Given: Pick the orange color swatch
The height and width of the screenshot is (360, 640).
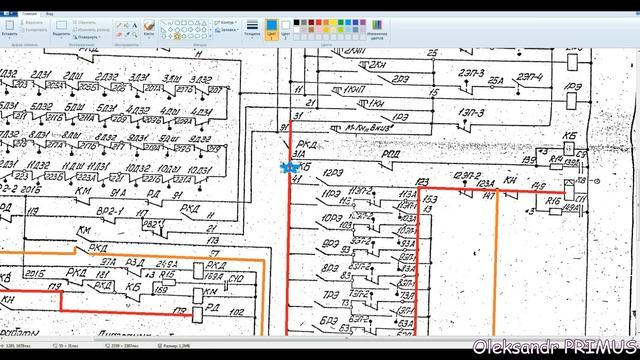Looking at the screenshot, I should 326,22.
